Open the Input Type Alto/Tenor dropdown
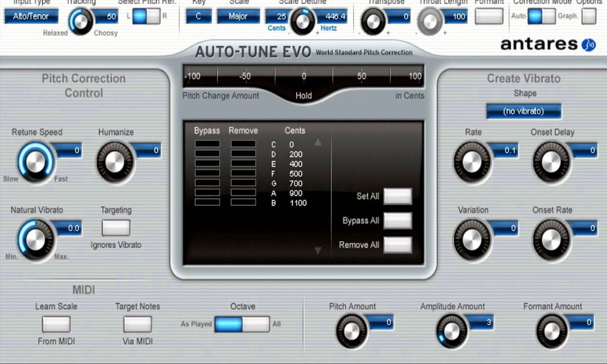The width and height of the screenshot is (607, 364). point(31,16)
